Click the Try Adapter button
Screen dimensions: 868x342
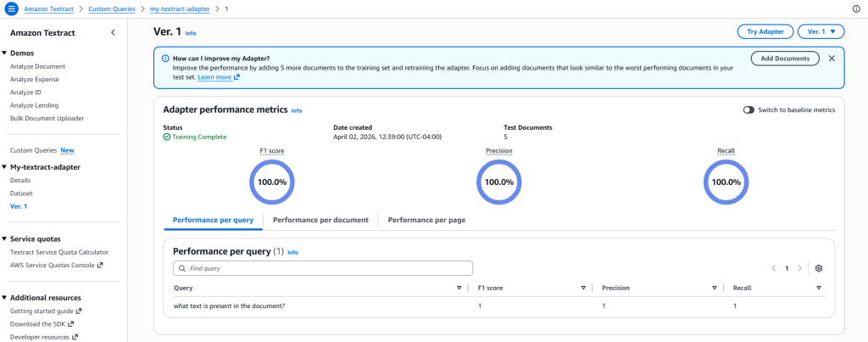[x=765, y=31]
